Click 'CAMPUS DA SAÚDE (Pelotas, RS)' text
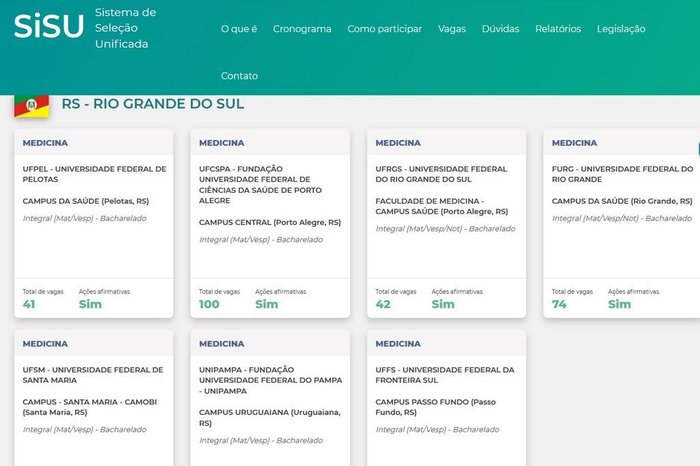 (x=86, y=201)
